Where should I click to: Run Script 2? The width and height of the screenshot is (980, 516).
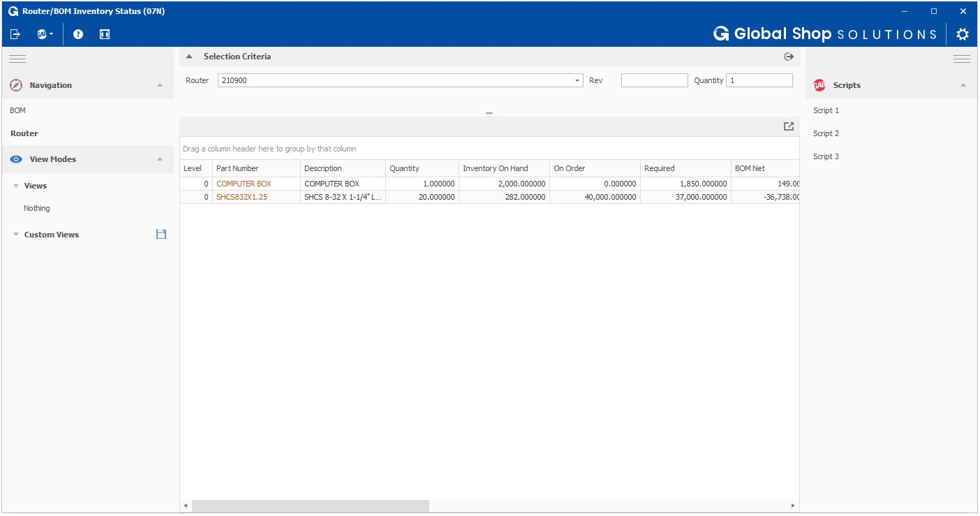click(x=826, y=133)
